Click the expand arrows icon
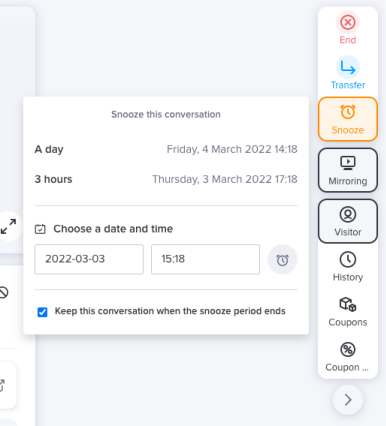This screenshot has height=426, width=386. [9, 226]
